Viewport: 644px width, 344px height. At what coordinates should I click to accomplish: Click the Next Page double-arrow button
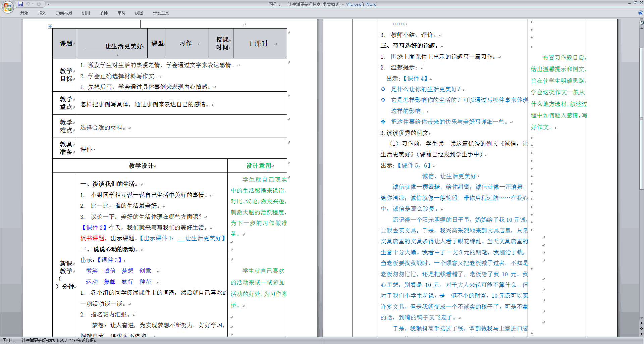[x=641, y=334]
